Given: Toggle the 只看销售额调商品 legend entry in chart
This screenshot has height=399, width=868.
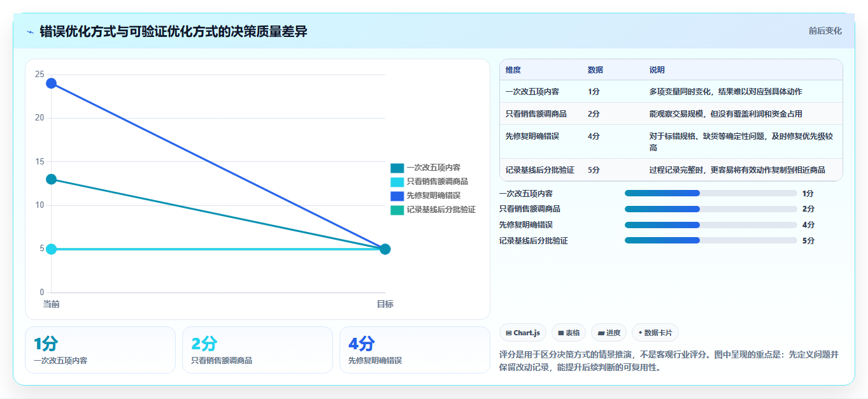Looking at the screenshot, I should click(x=429, y=182).
